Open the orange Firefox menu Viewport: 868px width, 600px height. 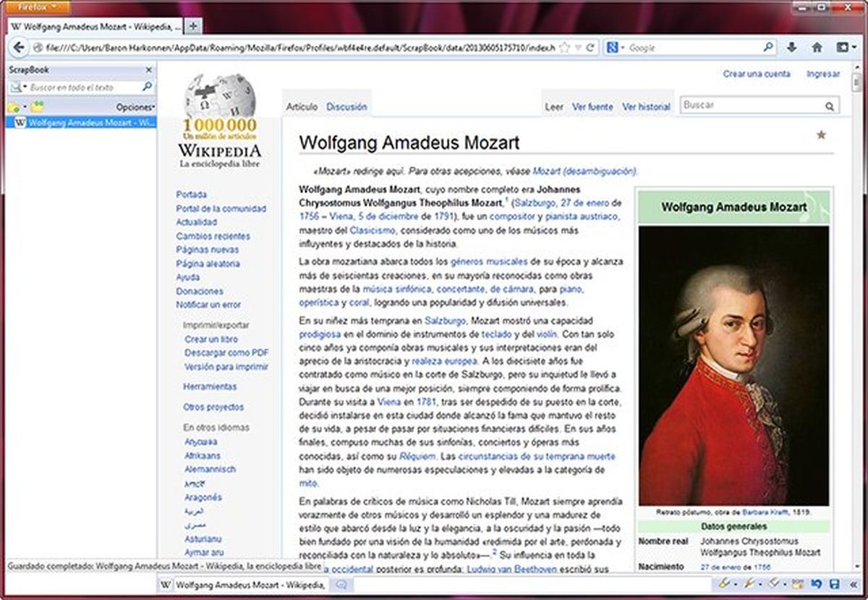tap(36, 6)
